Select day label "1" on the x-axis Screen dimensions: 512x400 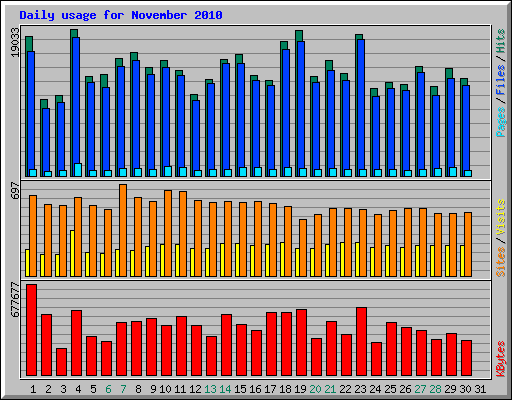pyautogui.click(x=33, y=389)
